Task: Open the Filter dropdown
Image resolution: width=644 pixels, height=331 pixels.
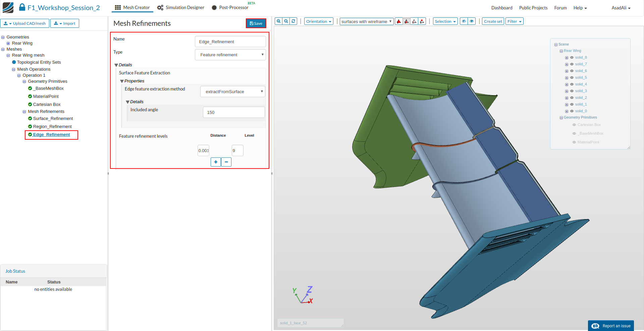Action: tap(514, 21)
